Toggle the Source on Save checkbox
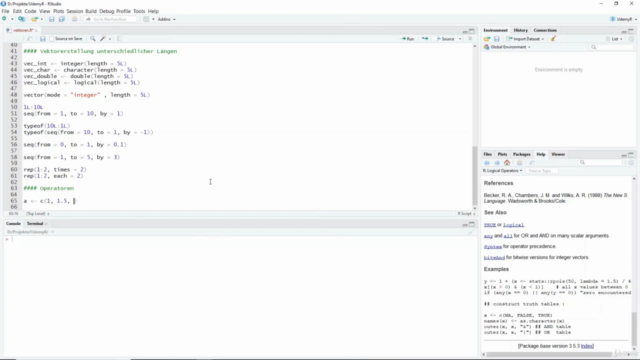The height and width of the screenshot is (360, 640). [x=51, y=39]
